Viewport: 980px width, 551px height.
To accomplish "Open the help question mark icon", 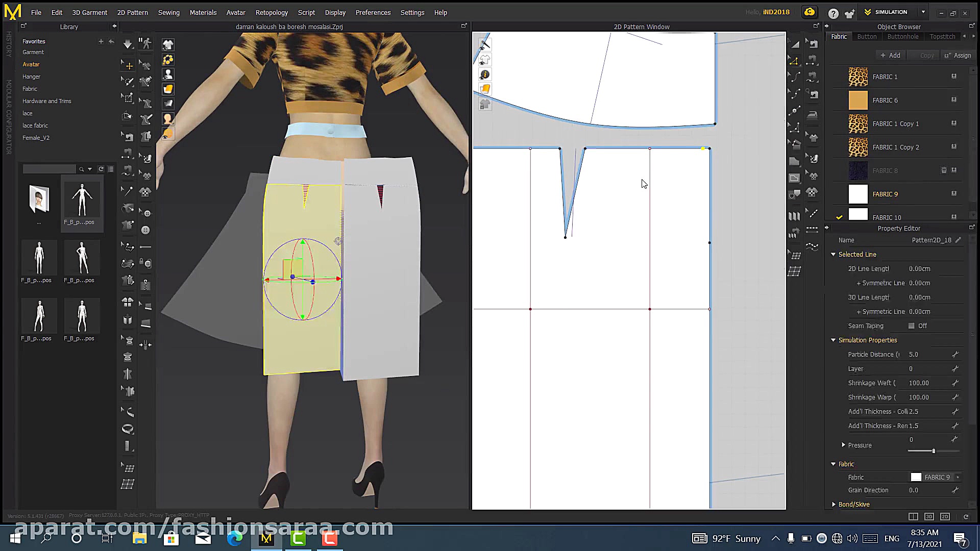I will (833, 13).
